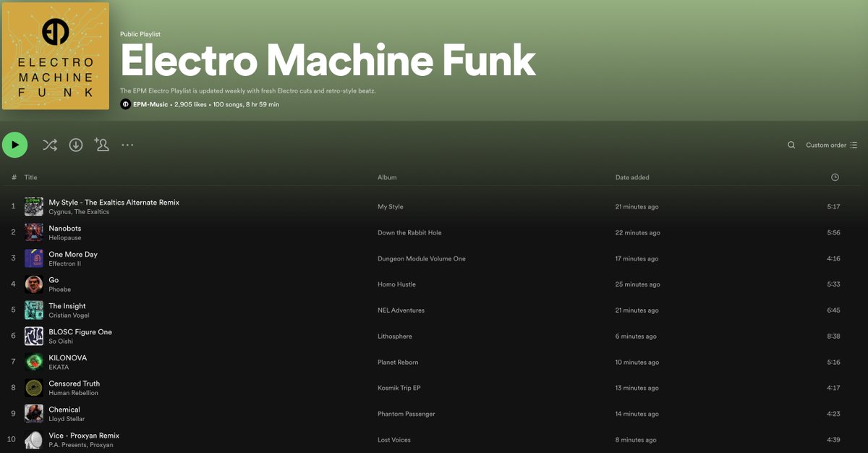This screenshot has height=453, width=868.
Task: Open artist link Phoebe
Action: [59, 289]
